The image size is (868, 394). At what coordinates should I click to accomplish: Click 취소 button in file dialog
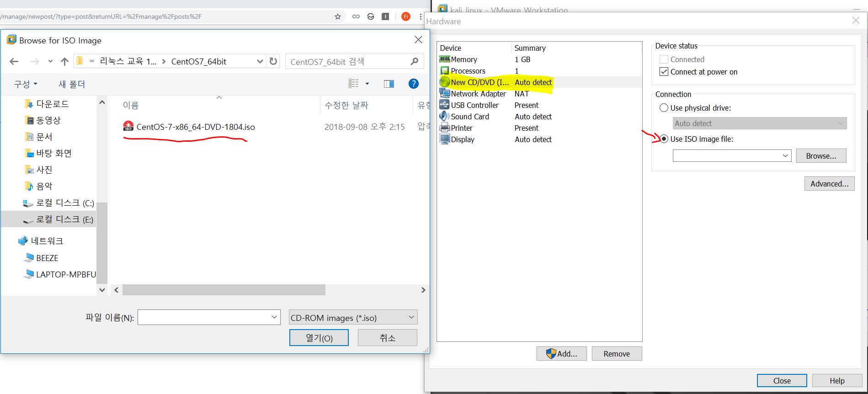(x=388, y=338)
